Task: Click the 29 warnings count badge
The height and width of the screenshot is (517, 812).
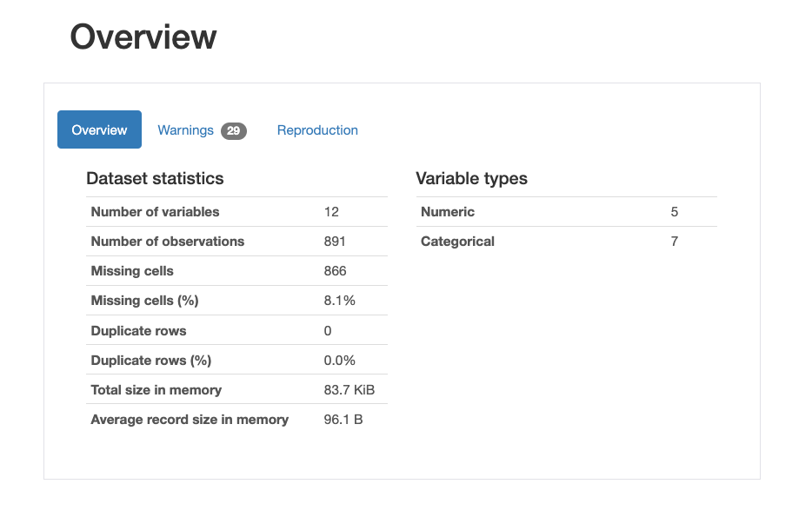Action: click(x=233, y=131)
